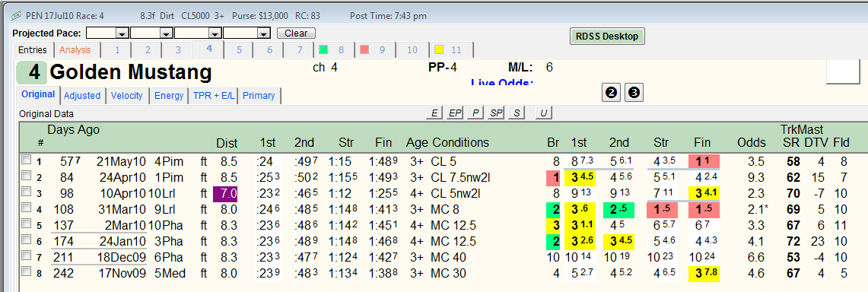Click the circled 3 icon
The height and width of the screenshot is (292, 868).
pos(634,93)
